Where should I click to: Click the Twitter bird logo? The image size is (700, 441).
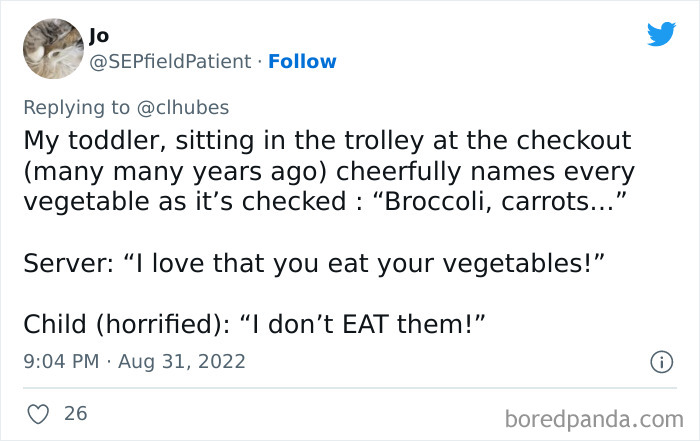661,34
